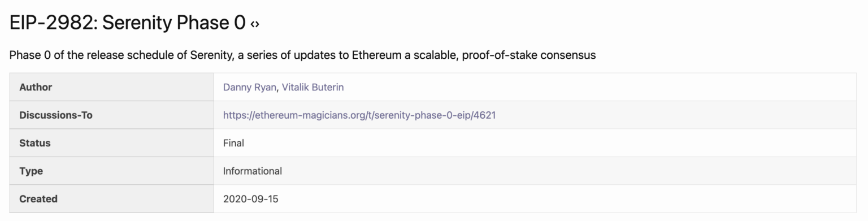Select the Status row label
This screenshot has height=221, width=868.
pyautogui.click(x=35, y=143)
